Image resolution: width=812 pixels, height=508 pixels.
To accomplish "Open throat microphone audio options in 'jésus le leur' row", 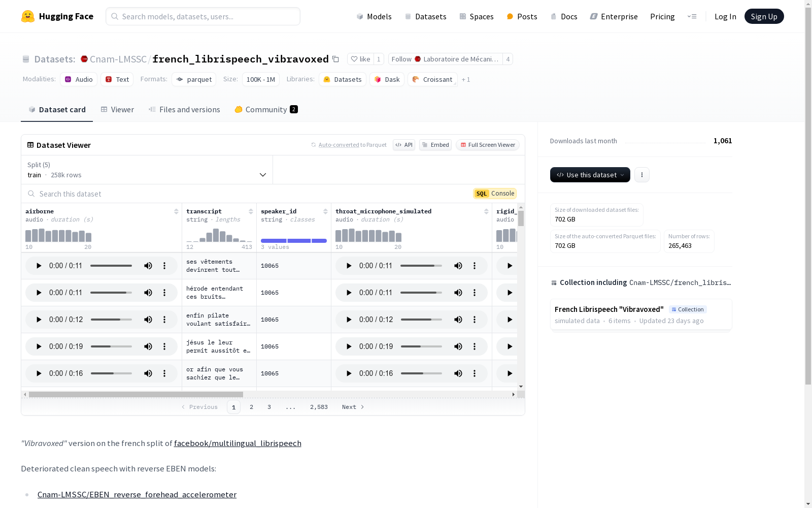I will (x=475, y=346).
